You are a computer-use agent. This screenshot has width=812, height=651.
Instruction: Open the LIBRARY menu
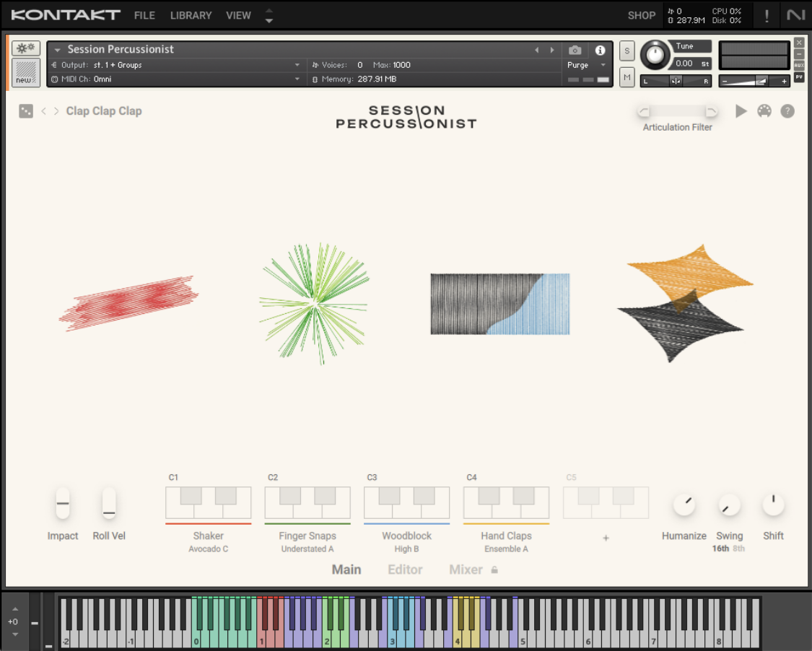click(191, 14)
